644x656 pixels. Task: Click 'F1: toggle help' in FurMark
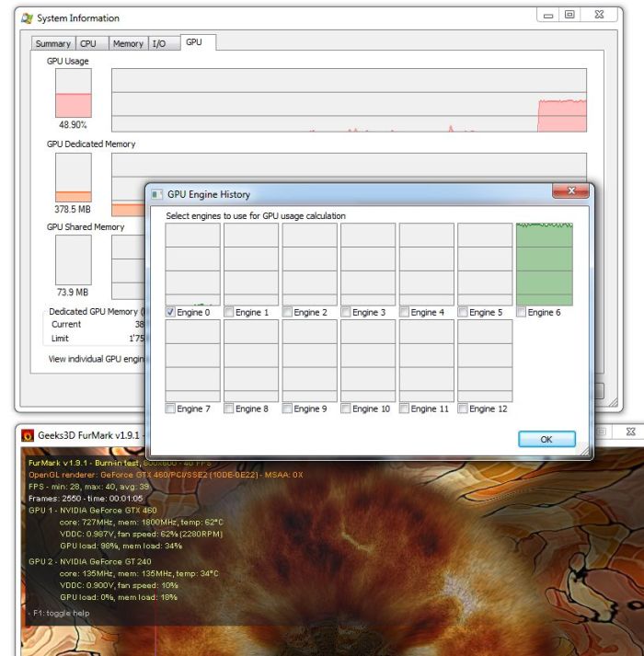[61, 613]
